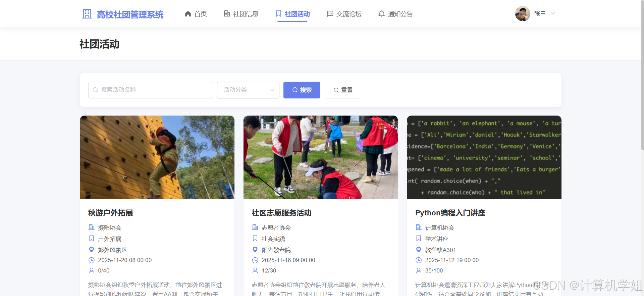Click the home icon next to 首页
Image resolution: width=644 pixels, height=296 pixels.
188,14
